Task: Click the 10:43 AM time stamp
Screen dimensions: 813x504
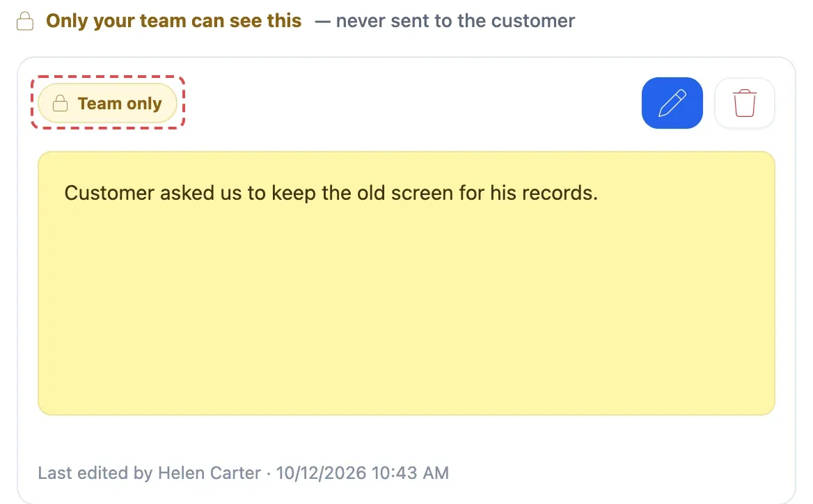Action: (x=410, y=473)
